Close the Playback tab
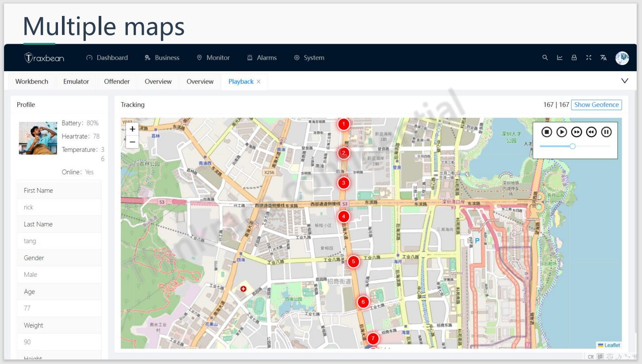642x364 pixels. coord(259,82)
